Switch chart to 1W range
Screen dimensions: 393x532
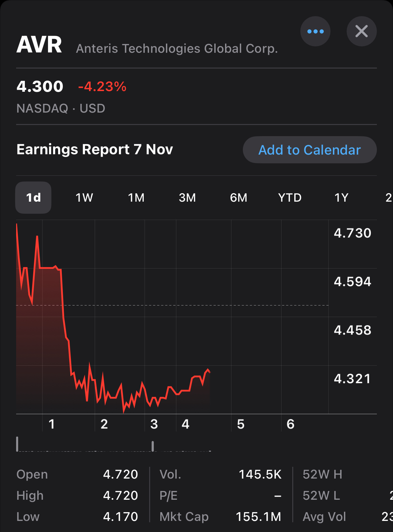[x=84, y=198]
